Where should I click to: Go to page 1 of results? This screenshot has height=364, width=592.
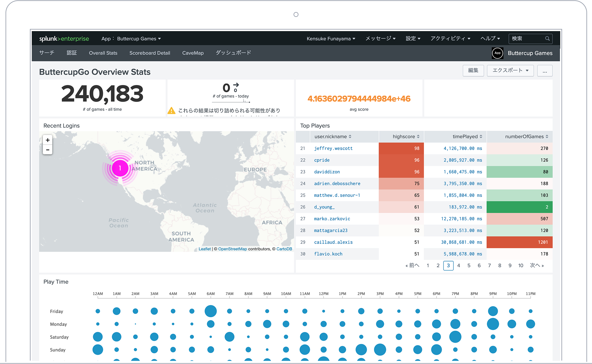point(428,265)
